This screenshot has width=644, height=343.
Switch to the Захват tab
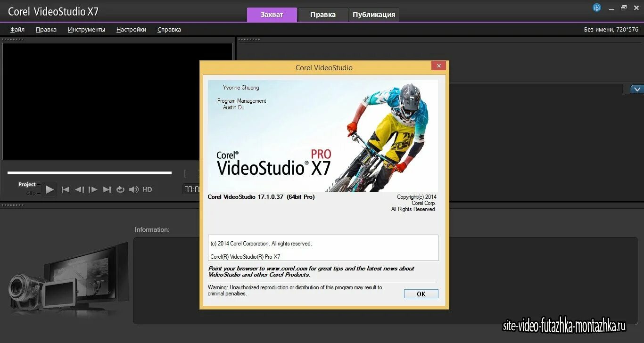pyautogui.click(x=272, y=15)
